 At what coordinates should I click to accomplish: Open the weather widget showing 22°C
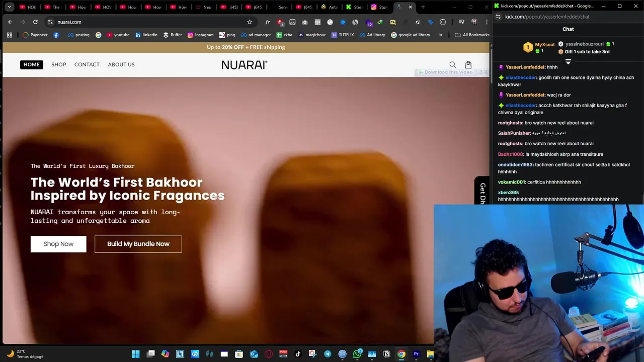(25, 354)
